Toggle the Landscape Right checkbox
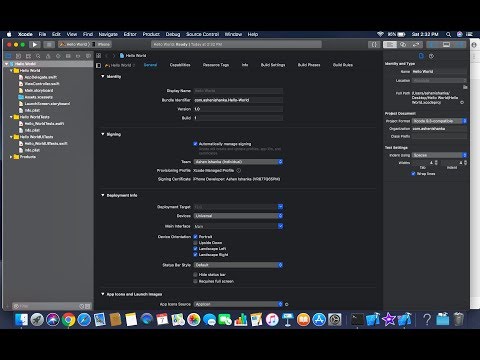Viewport: 480px width, 360px height. click(195, 255)
